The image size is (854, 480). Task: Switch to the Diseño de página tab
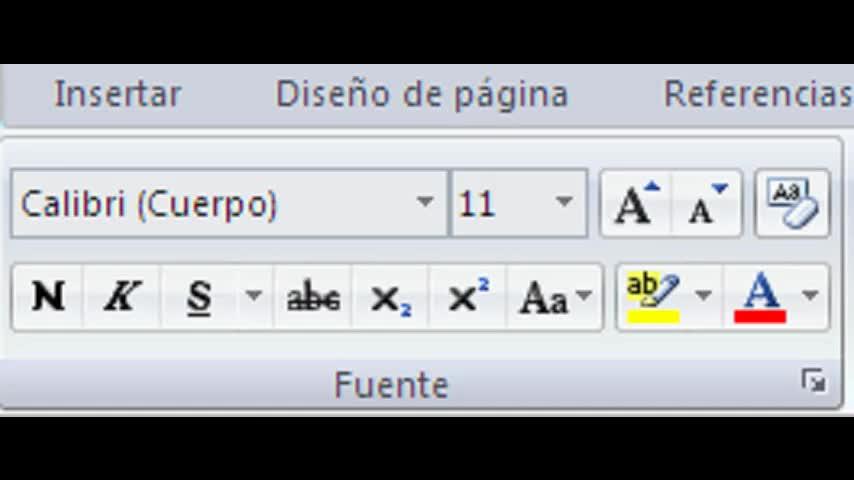point(422,94)
